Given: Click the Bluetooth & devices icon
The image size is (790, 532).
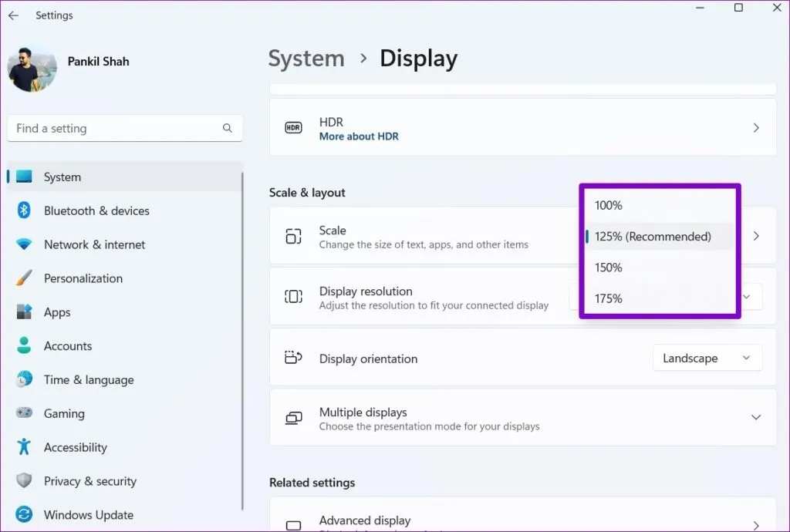Looking at the screenshot, I should [24, 210].
